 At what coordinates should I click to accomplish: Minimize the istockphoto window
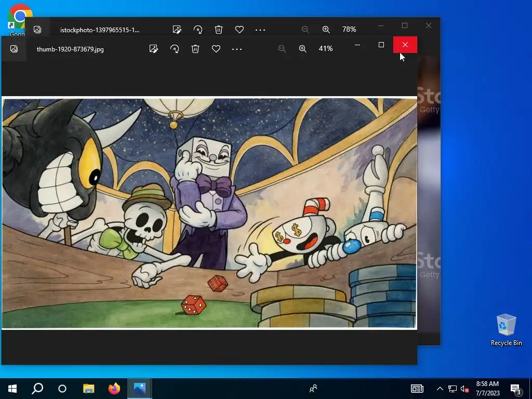point(381,25)
